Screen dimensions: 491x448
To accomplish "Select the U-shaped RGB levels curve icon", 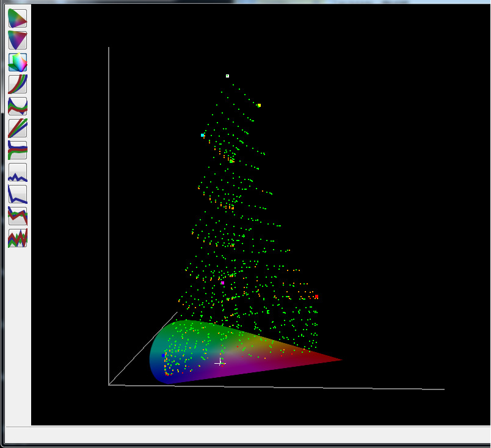I will pos(18,106).
